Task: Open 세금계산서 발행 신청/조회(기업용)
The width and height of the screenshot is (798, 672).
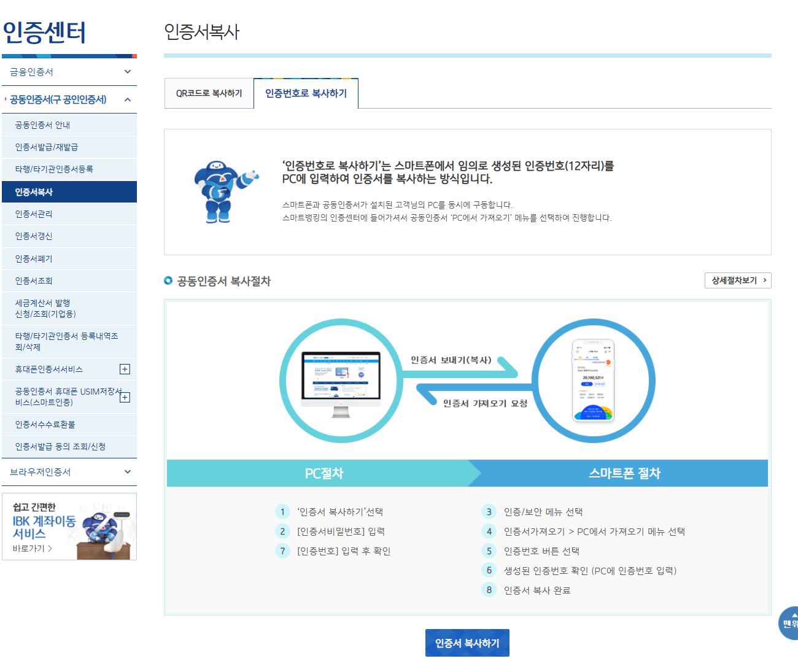Action: click(50, 307)
